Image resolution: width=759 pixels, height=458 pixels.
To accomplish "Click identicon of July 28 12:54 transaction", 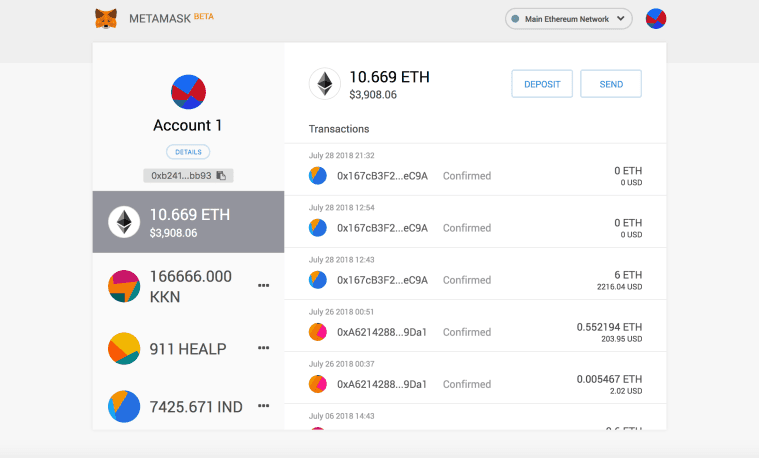I will point(318,228).
